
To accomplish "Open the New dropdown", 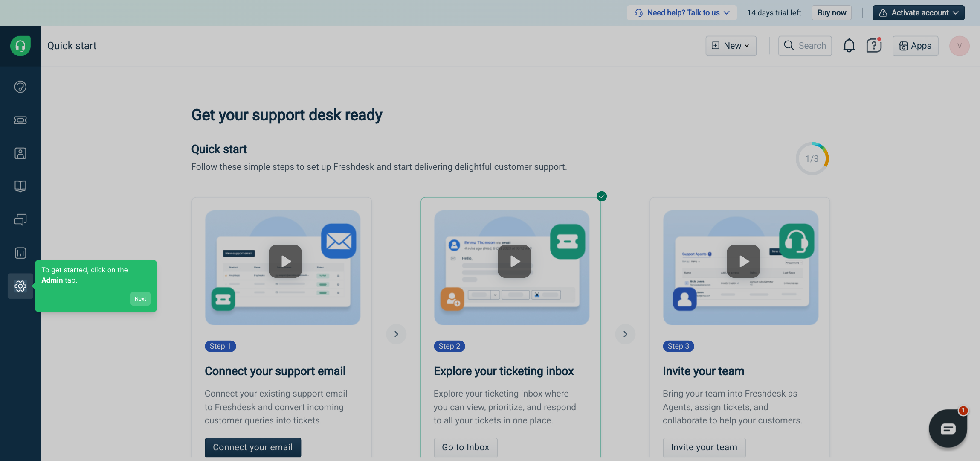I will (731, 46).
